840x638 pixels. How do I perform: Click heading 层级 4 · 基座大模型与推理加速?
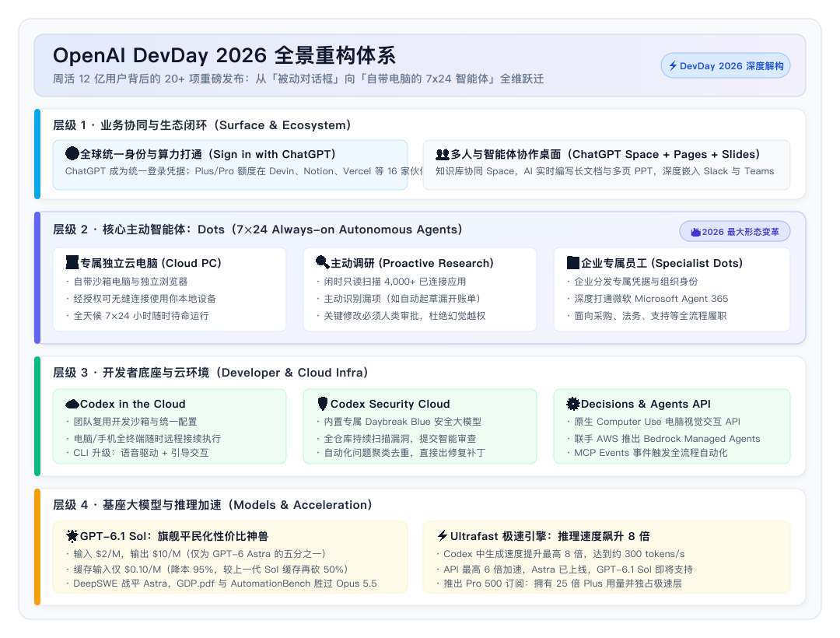point(212,505)
